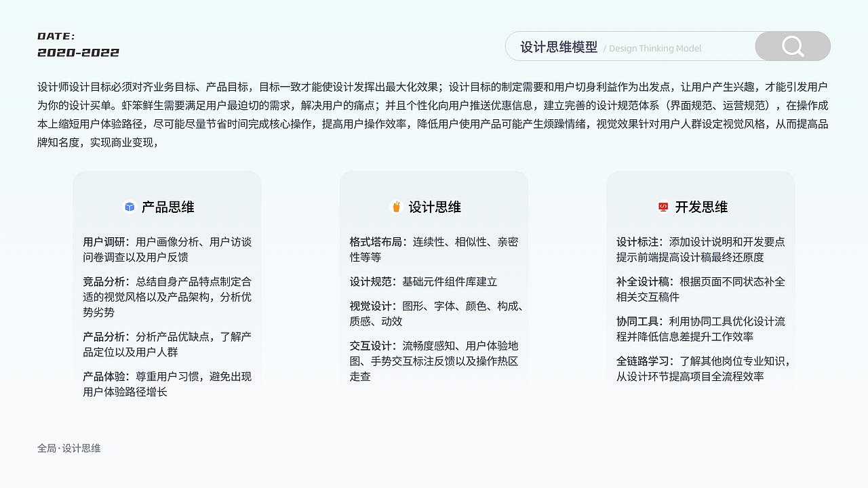Click the 视觉设计 item text

pos(437,314)
